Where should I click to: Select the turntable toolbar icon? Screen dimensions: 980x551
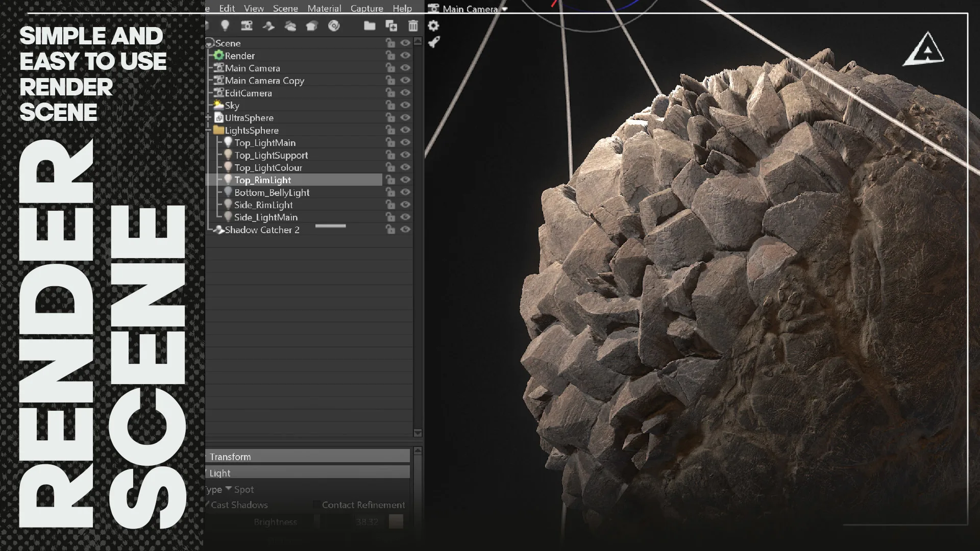tap(269, 26)
